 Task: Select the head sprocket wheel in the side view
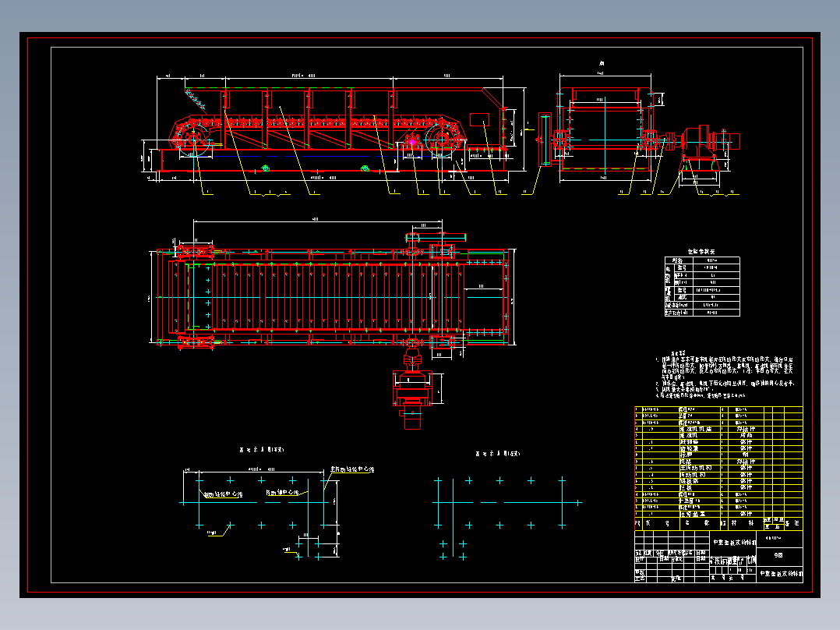[440, 140]
